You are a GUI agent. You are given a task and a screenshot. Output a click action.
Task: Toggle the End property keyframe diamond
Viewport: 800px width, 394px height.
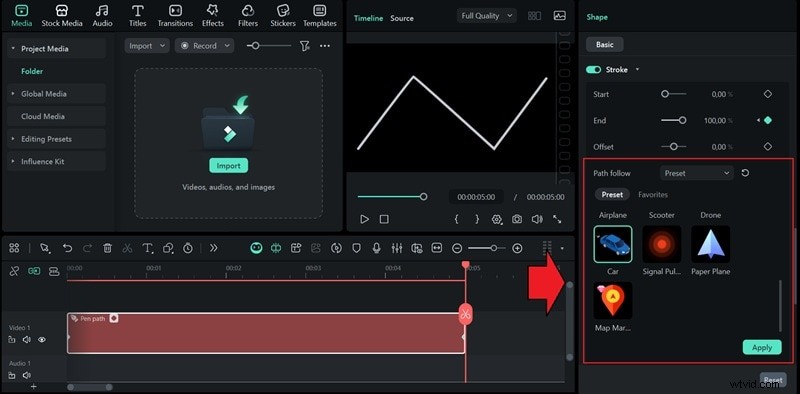[x=767, y=120]
